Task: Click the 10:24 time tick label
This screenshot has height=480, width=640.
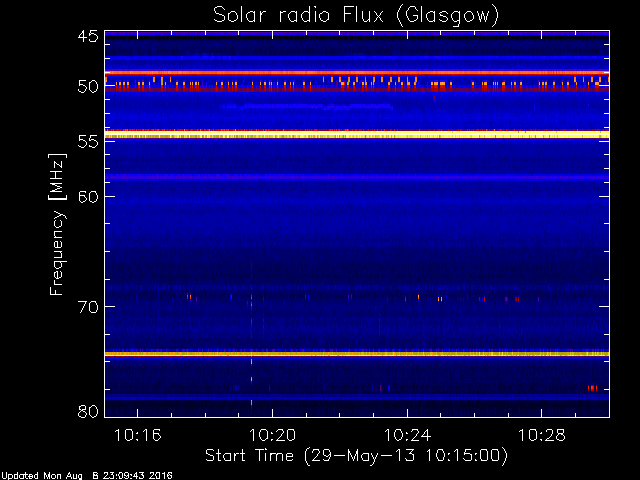Action: point(407,435)
